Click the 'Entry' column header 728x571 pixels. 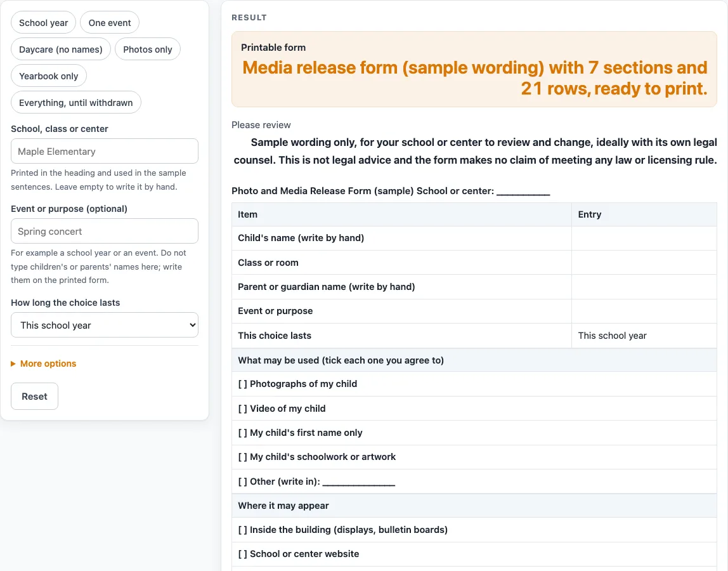[644, 214]
